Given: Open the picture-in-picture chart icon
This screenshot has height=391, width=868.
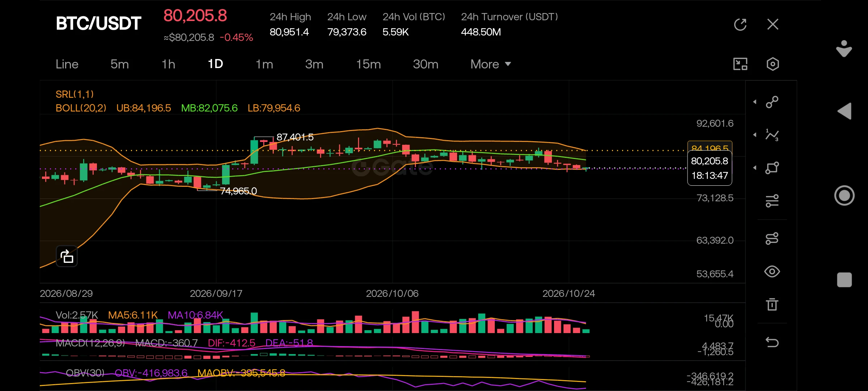Looking at the screenshot, I should coord(740,64).
